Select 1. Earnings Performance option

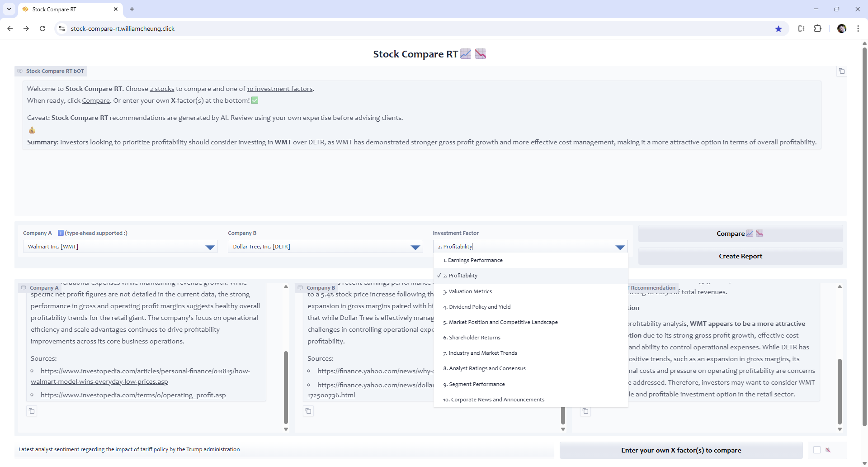pyautogui.click(x=531, y=260)
